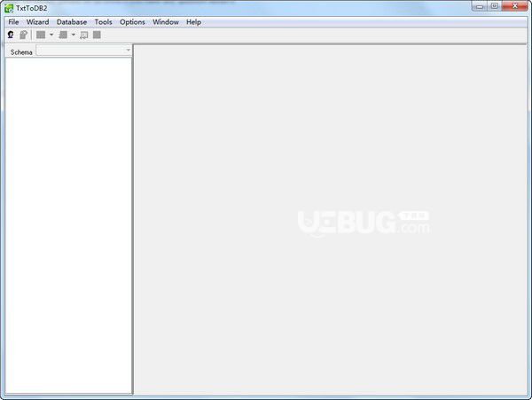The width and height of the screenshot is (532, 400).
Task: Click the gray query window icon in toolbar
Action: 84,35
